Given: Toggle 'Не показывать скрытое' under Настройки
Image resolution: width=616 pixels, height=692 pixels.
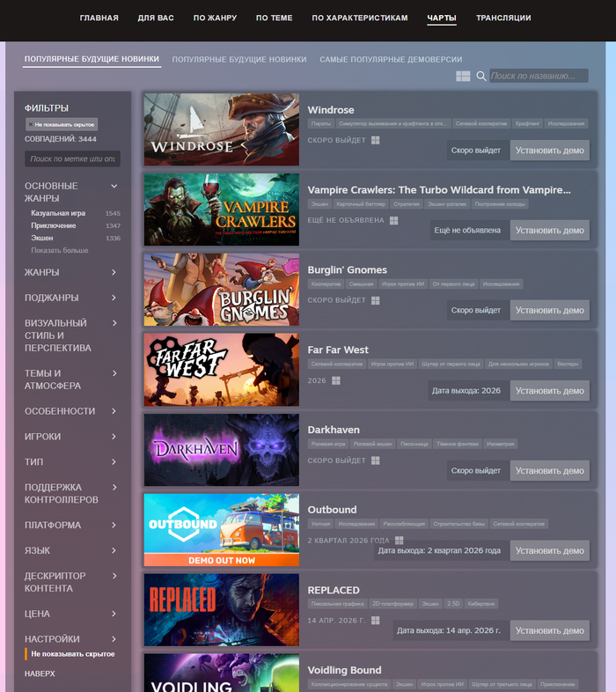Looking at the screenshot, I should point(72,654).
